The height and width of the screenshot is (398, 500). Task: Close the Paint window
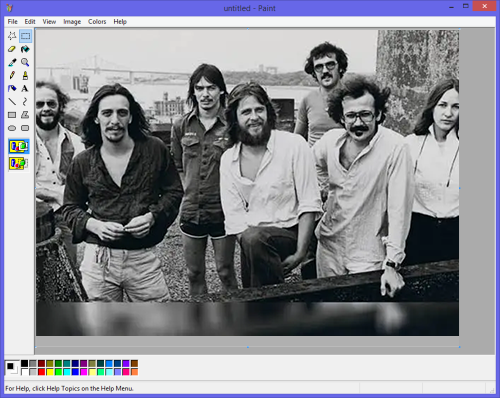coord(484,6)
